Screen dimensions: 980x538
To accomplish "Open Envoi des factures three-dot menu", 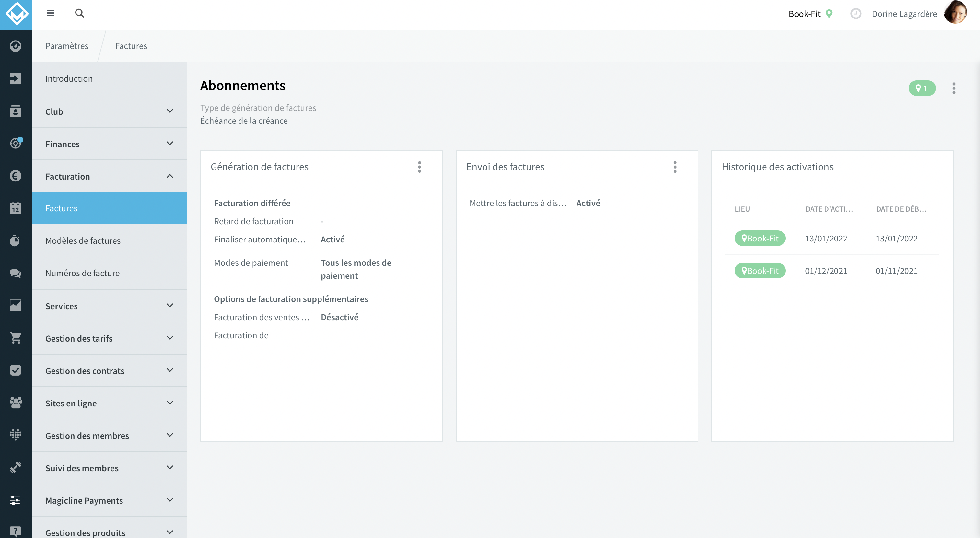I will click(x=675, y=167).
